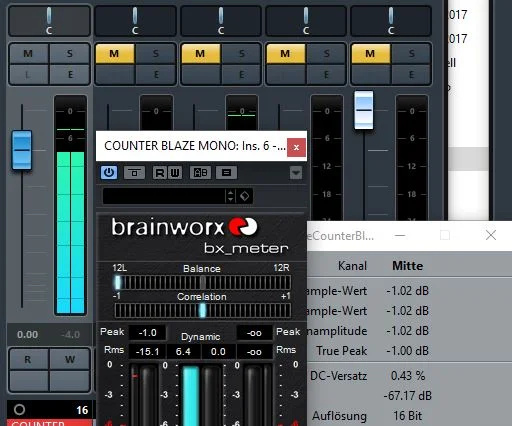
Task: Solo the second mixer channel
Action: (155, 54)
